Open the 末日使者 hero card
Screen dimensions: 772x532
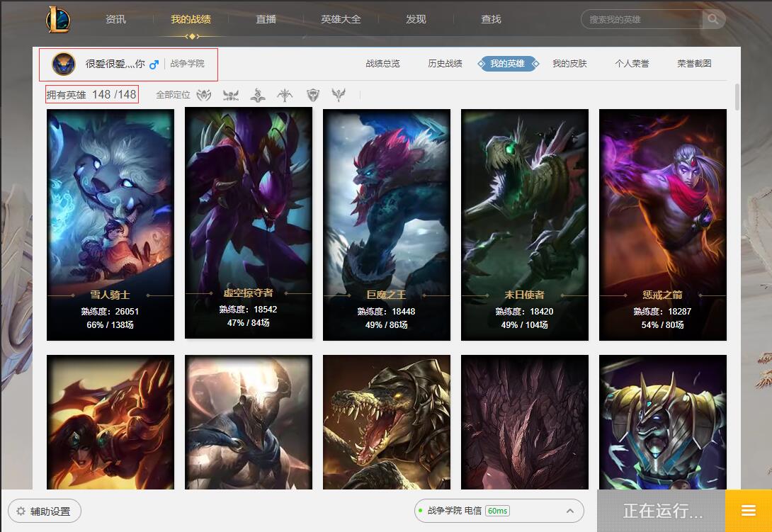pos(524,225)
